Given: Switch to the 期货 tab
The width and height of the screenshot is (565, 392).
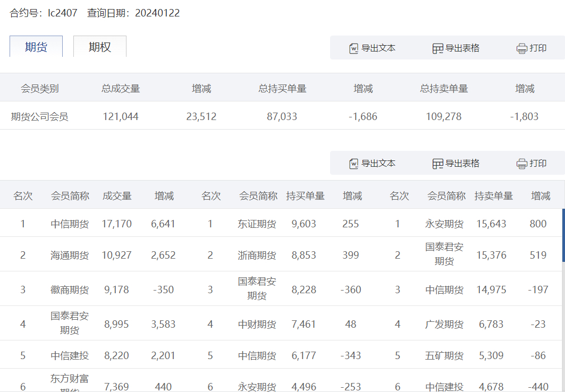Looking at the screenshot, I should coord(36,46).
